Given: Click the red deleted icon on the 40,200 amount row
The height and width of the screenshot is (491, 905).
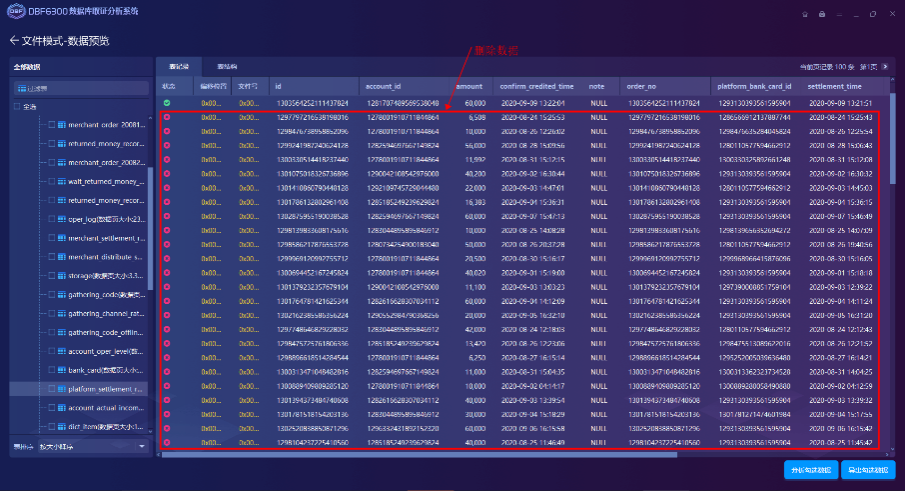Looking at the screenshot, I should (167, 174).
